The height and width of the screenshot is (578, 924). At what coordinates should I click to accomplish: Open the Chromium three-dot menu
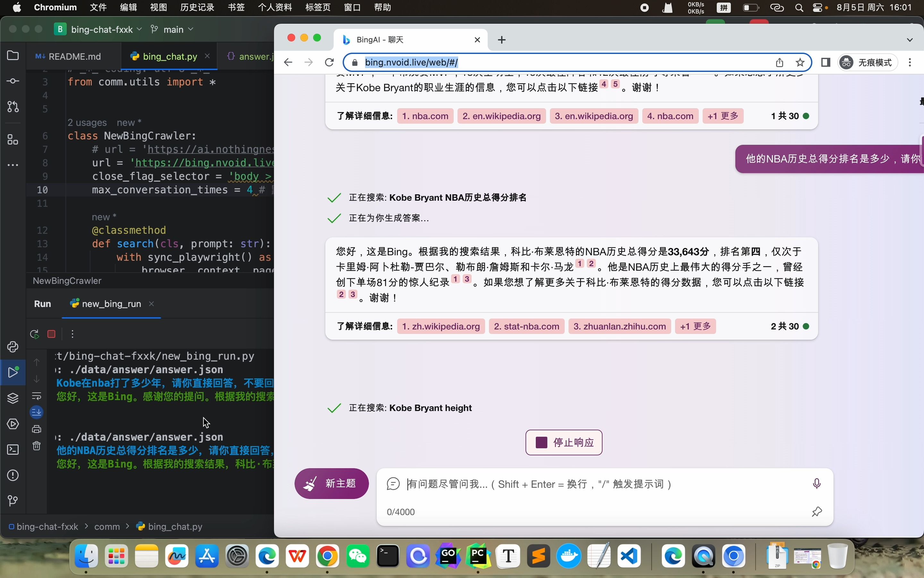[910, 62]
